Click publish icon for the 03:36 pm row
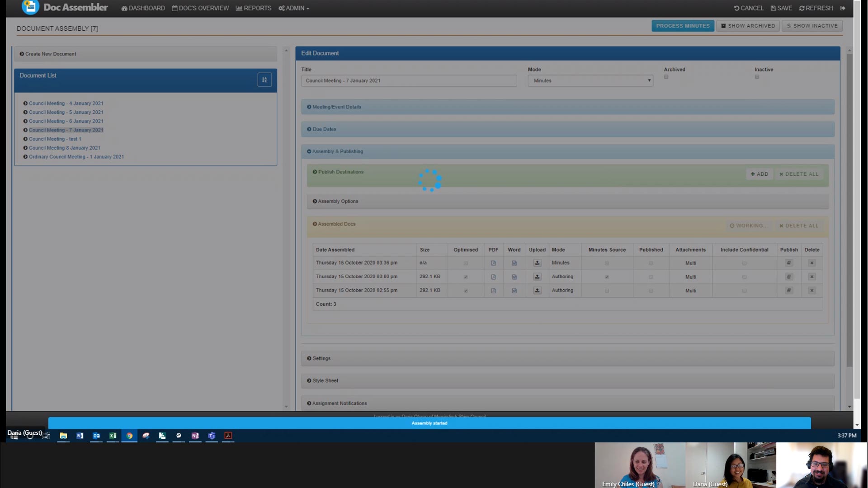 click(789, 263)
